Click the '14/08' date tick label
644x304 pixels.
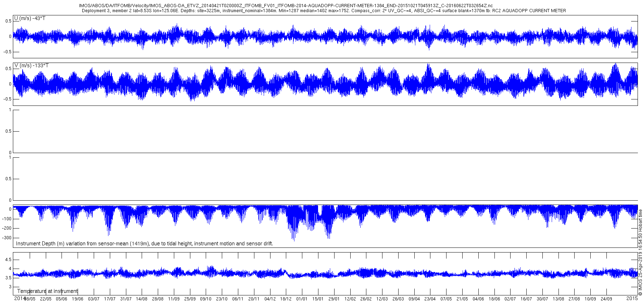click(x=142, y=299)
